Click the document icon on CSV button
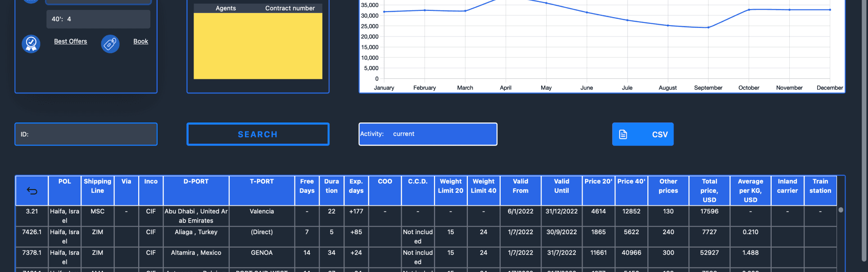Screen dimensions: 868x272 point(623,134)
